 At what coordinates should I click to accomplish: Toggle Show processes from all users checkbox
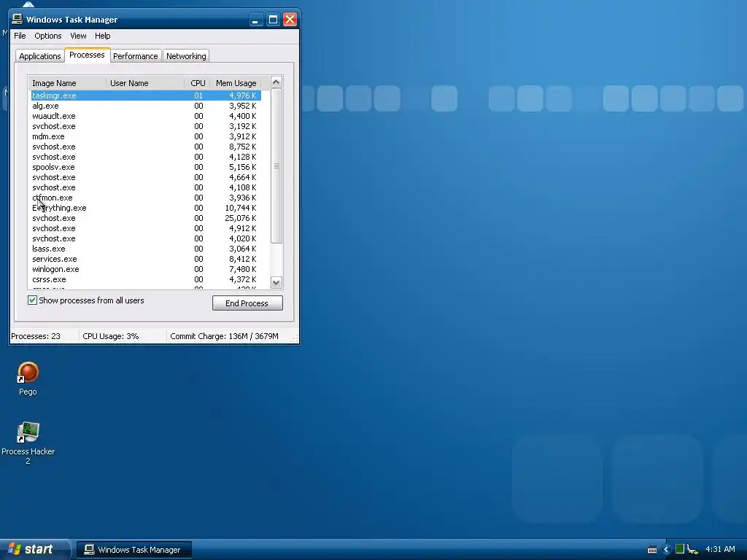coord(32,300)
